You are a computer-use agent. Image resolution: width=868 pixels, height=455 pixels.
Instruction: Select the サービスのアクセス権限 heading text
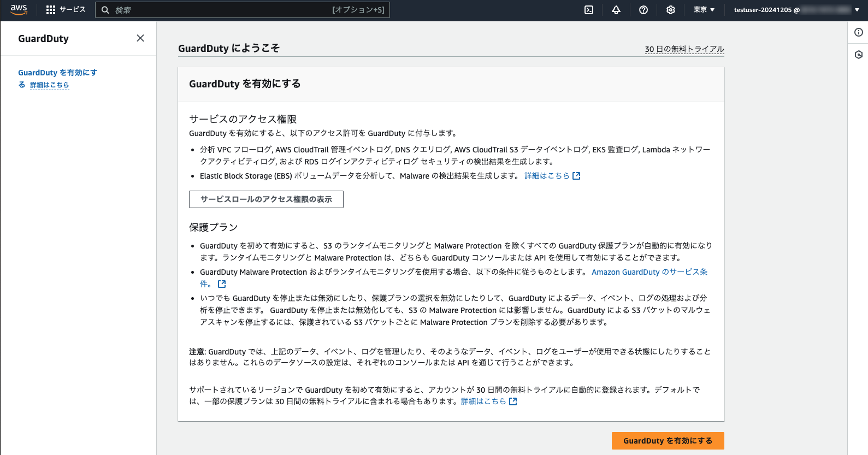click(243, 119)
